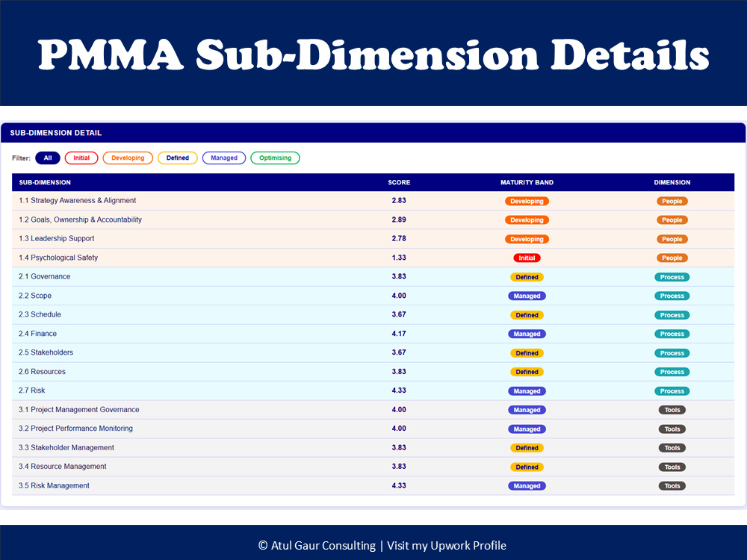Image resolution: width=747 pixels, height=560 pixels.
Task: Click the SUB-DIMENSION DETAIL panel title
Action: (x=56, y=133)
